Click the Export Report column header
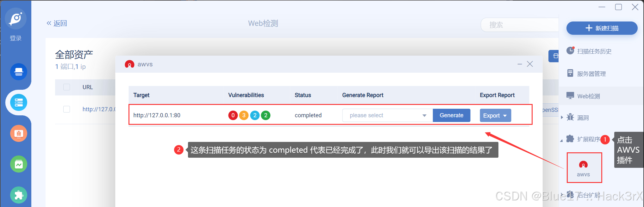 pyautogui.click(x=497, y=95)
